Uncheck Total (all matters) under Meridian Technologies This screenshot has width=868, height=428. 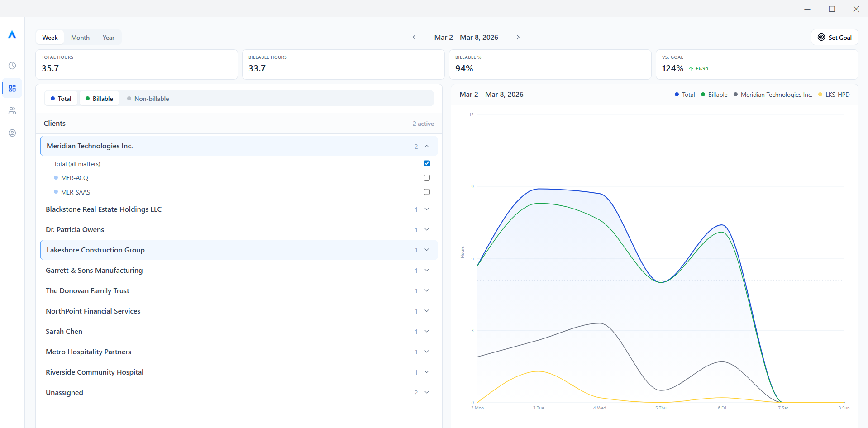pos(427,163)
